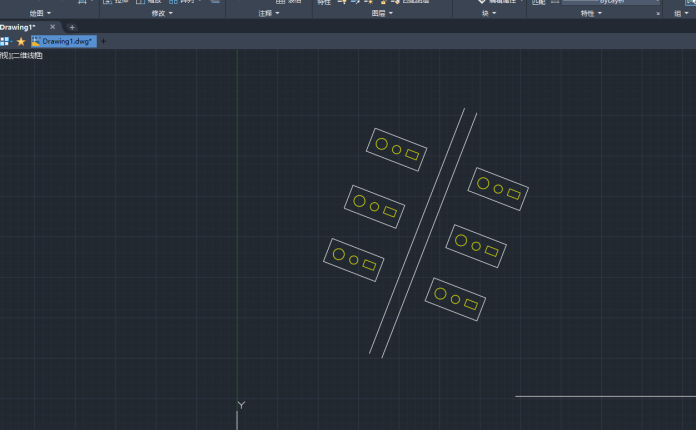Click the star icon in file tab bar
The width and height of the screenshot is (696, 430).
[x=21, y=41]
